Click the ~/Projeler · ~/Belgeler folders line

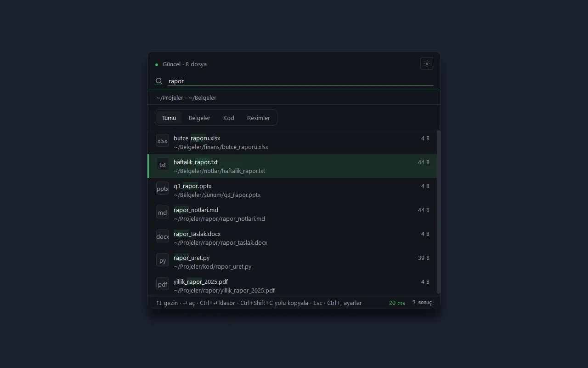pyautogui.click(x=186, y=98)
